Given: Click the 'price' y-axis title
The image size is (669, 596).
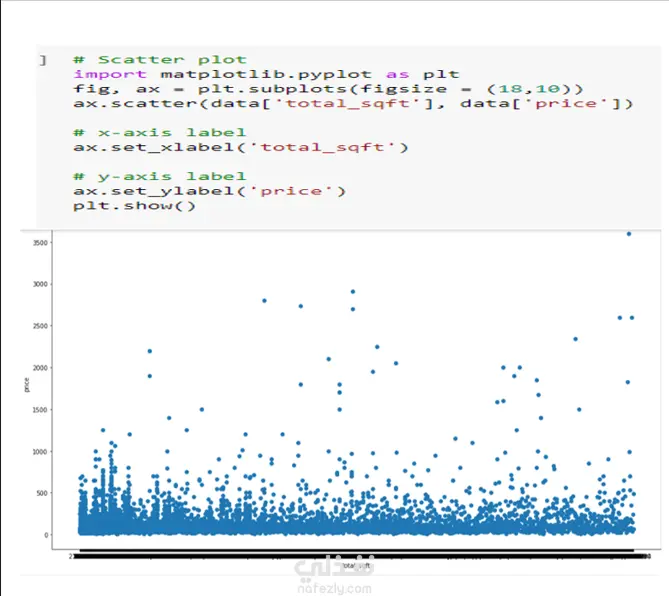Looking at the screenshot, I should pos(27,385).
